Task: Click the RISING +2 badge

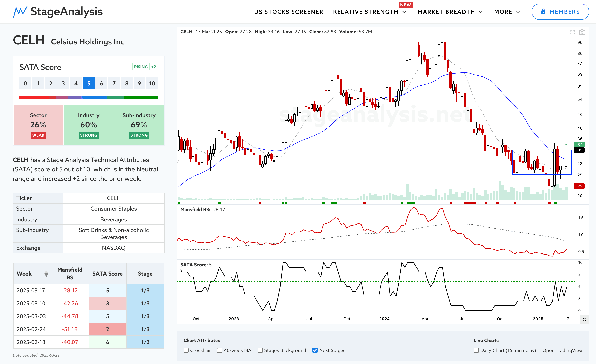Action: (145, 67)
